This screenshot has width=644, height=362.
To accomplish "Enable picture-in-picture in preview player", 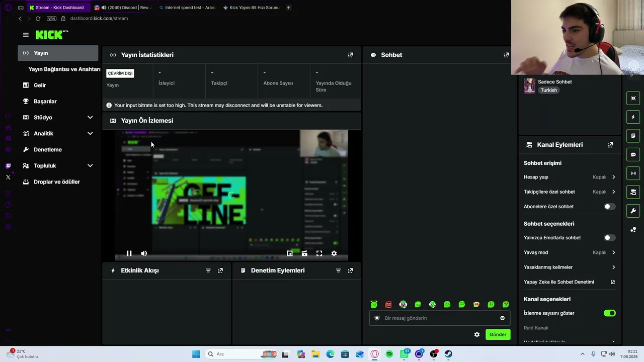I will tap(290, 253).
